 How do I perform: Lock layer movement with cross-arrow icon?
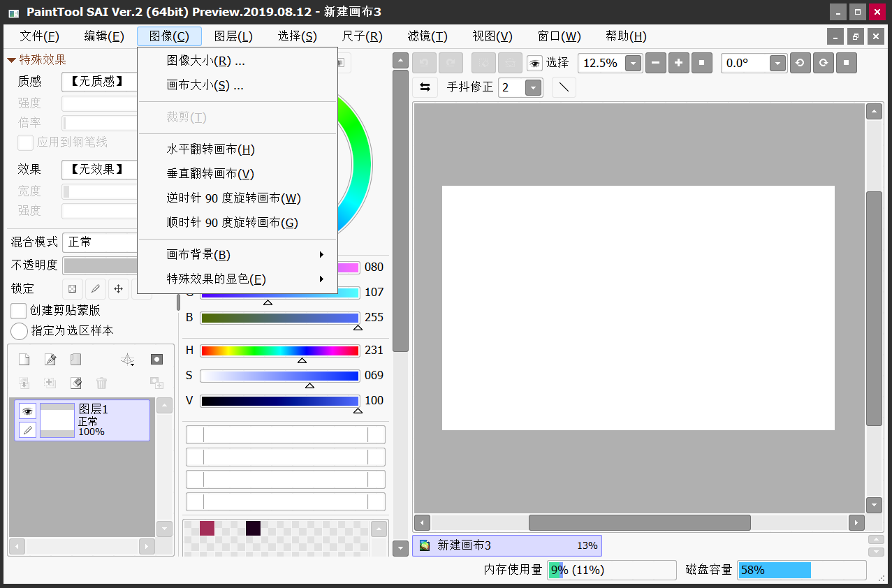tap(118, 288)
